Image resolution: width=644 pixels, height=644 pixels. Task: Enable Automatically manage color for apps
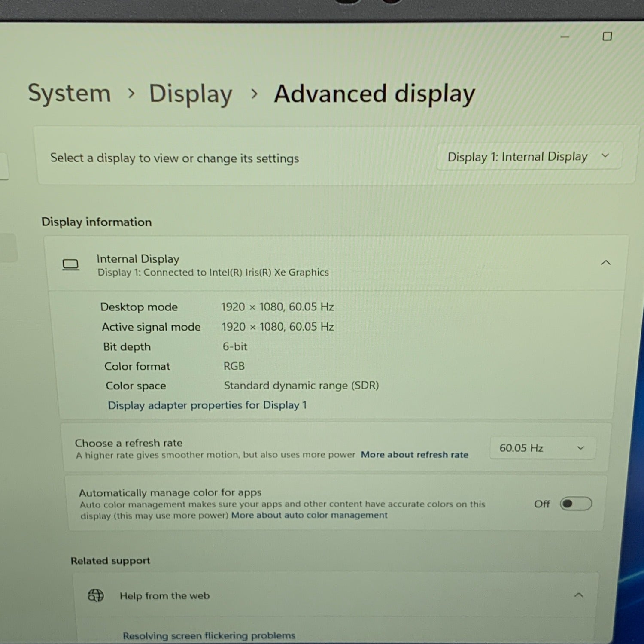pyautogui.click(x=576, y=504)
